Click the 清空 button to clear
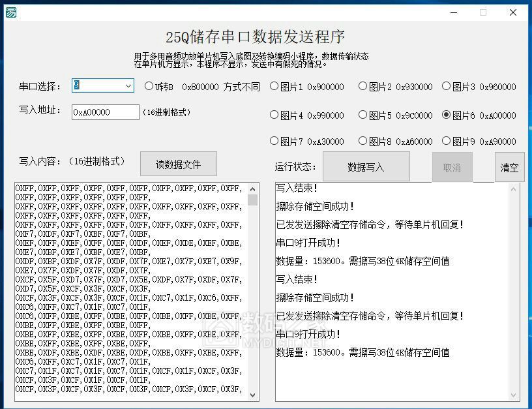Screen dimensions: 532x409 pyautogui.click(x=509, y=167)
